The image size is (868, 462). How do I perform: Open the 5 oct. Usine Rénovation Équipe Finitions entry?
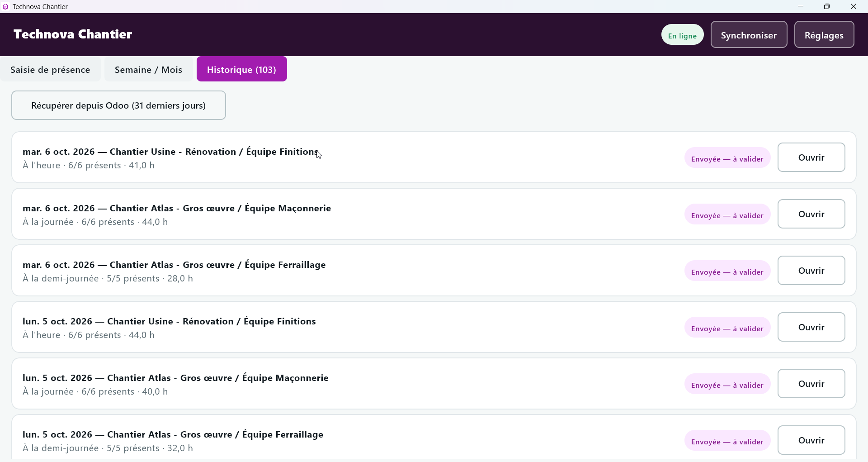(811, 327)
